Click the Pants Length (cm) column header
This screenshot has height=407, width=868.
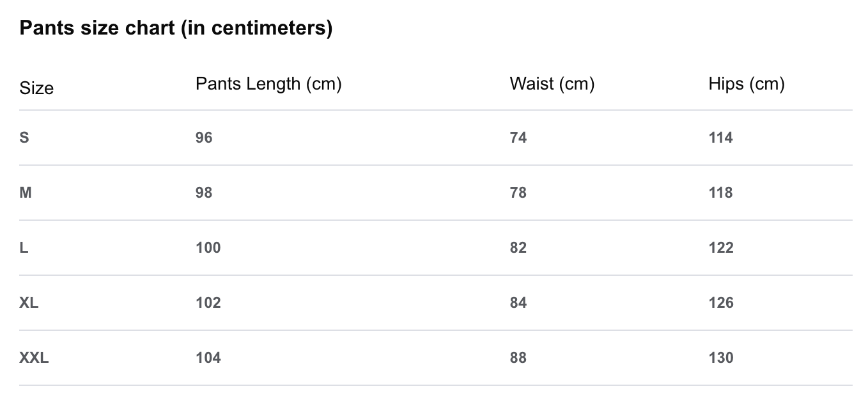click(268, 84)
